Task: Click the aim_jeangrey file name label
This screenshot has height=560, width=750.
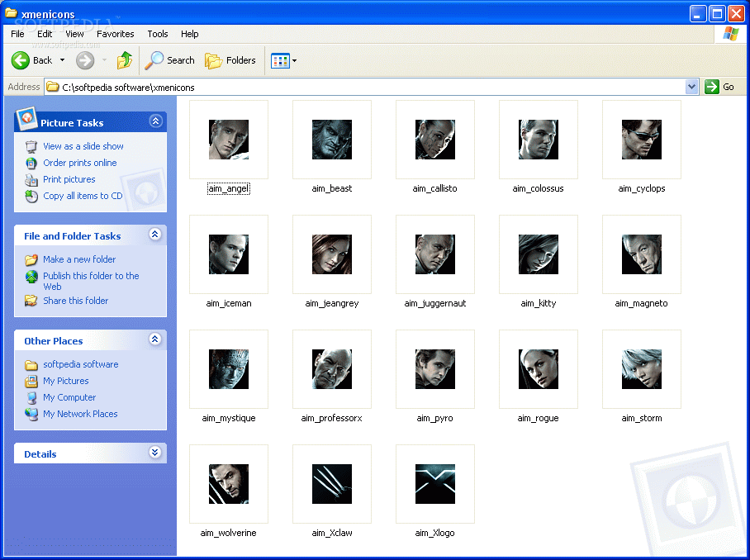Action: tap(332, 303)
